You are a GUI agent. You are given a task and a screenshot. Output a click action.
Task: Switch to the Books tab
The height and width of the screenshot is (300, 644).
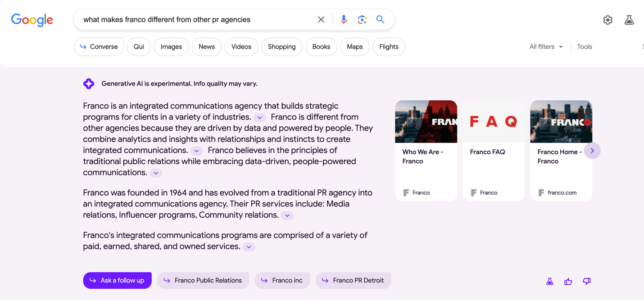321,47
